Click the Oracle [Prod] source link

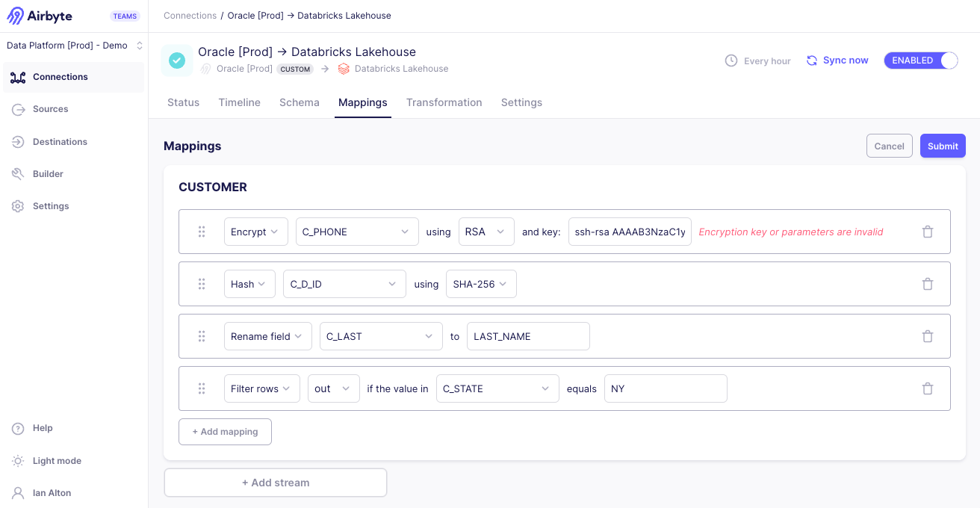pyautogui.click(x=244, y=69)
